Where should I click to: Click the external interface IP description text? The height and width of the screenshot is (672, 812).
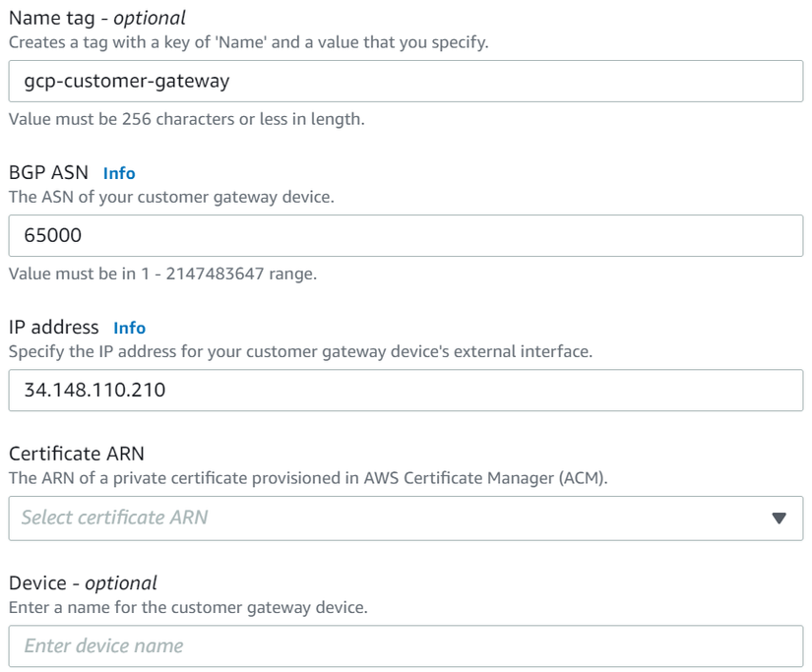[x=300, y=351]
